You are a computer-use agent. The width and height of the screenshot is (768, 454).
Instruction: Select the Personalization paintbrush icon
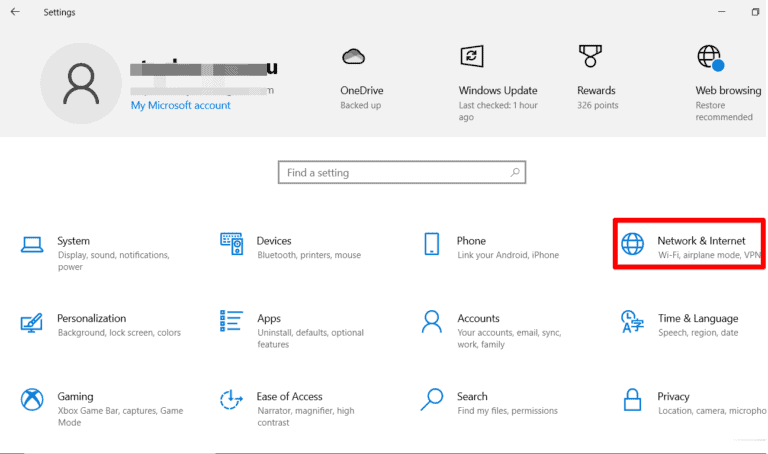(x=32, y=322)
